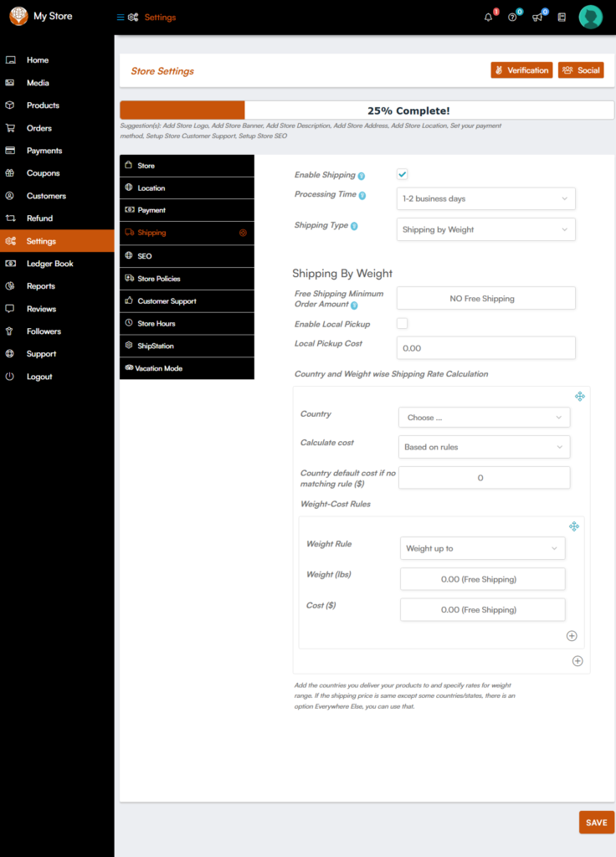Switch to the Store Policies tab
The image size is (616, 857).
coord(159,279)
